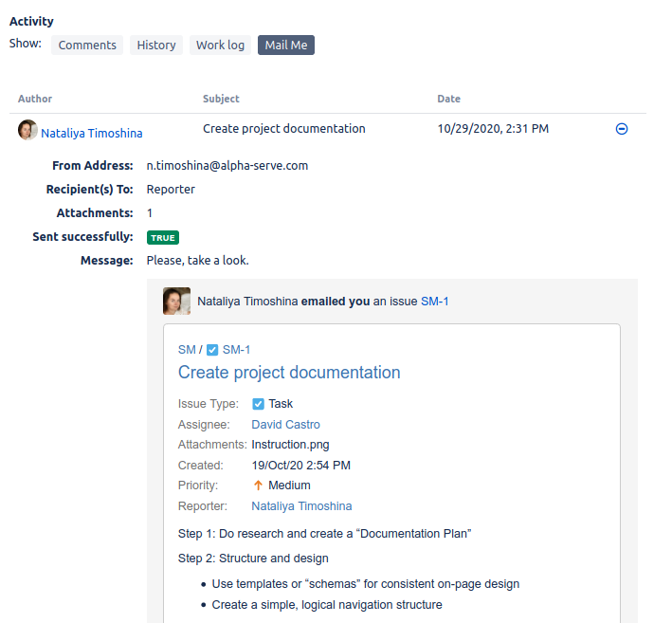672x623 pixels.
Task: Open reporter Nataliya Timoshina link
Action: (x=301, y=506)
